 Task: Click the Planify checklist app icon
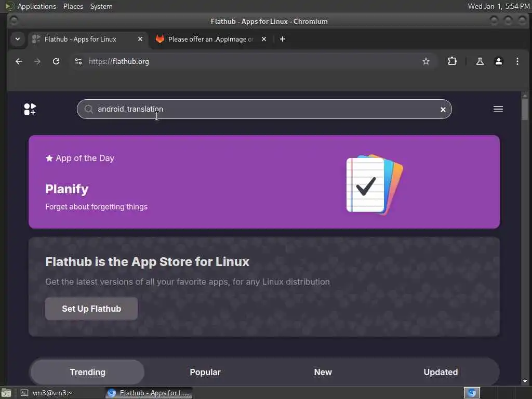374,184
